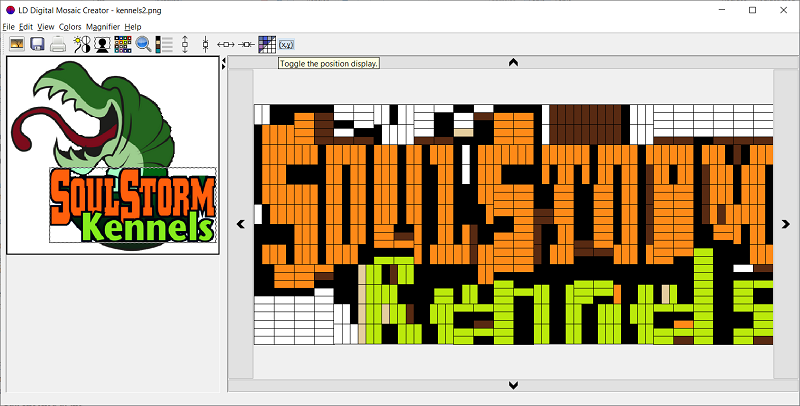Image resolution: width=800 pixels, height=406 pixels.
Task: Click the vertical expand arrows icon
Action: click(185, 44)
